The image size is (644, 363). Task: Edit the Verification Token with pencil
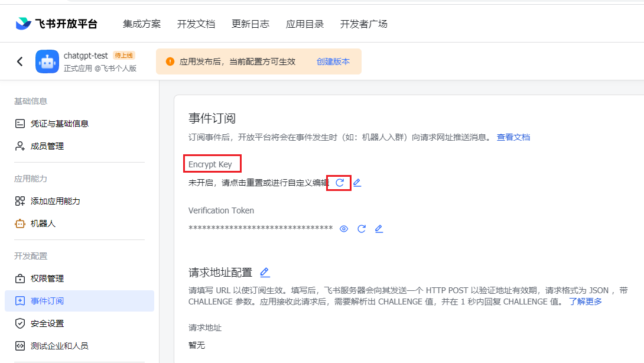(379, 229)
